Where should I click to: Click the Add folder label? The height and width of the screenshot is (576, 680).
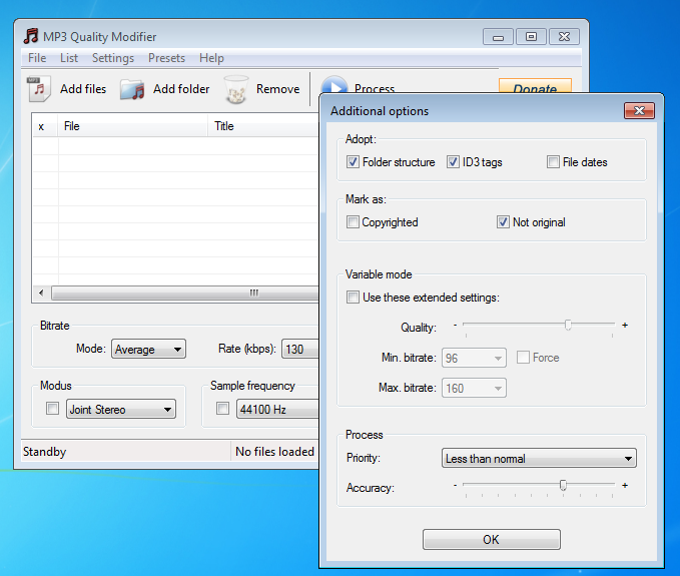pos(181,89)
